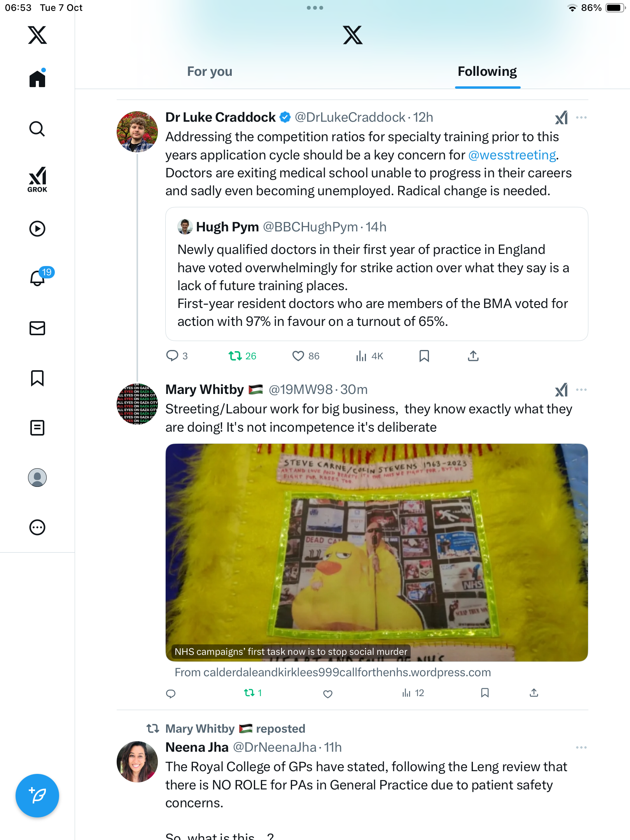Bookmark Mary Whitby's Streeting post

pyautogui.click(x=485, y=693)
